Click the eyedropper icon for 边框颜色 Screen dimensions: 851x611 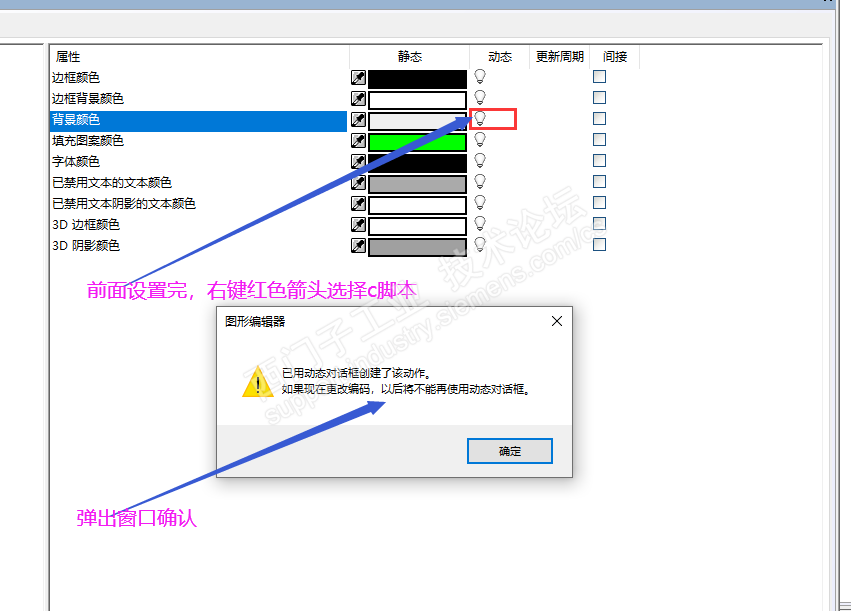358,78
